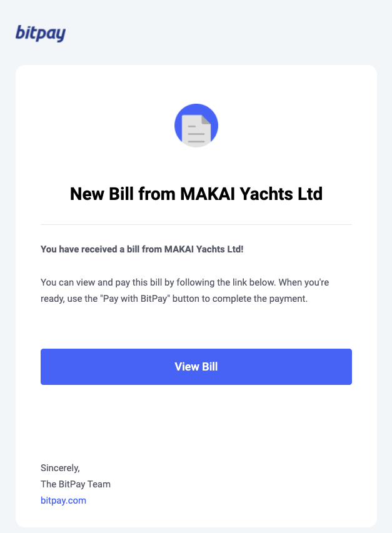Click the 'Sincerely,' sign-off text
This screenshot has height=533, width=392.
(60, 468)
